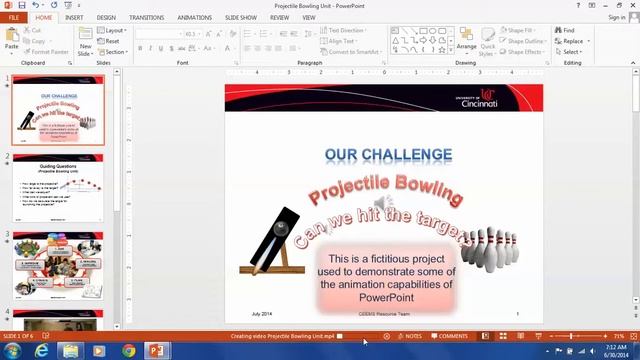Screen dimensions: 640x360
Task: Toggle Underline formatting
Action: pos(161,49)
